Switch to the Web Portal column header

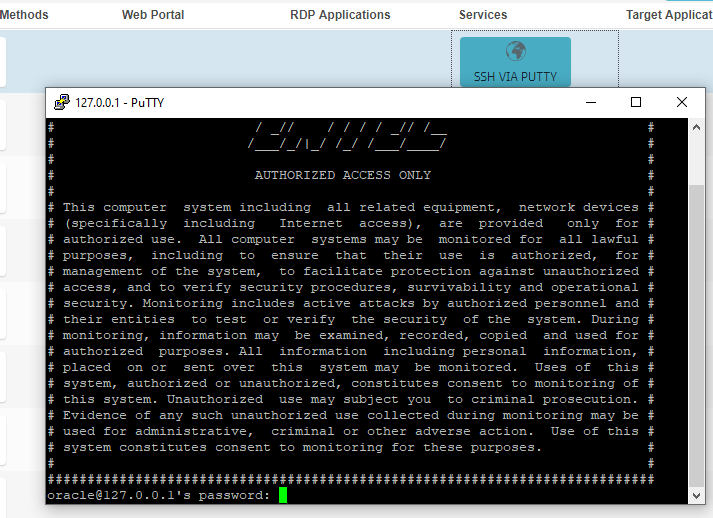pos(153,15)
